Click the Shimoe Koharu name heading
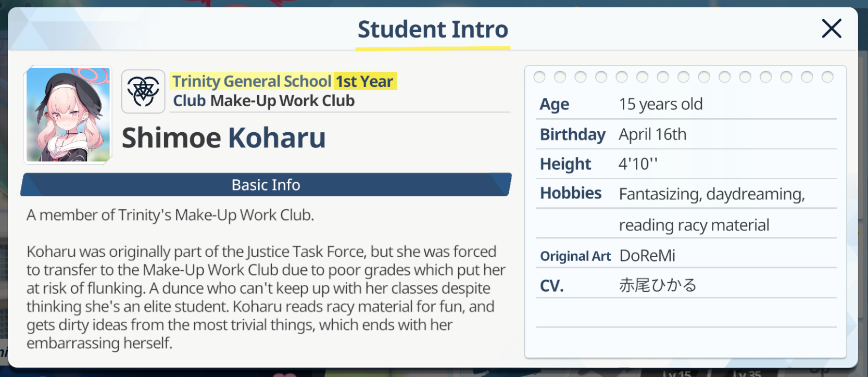The image size is (868, 377). [223, 138]
